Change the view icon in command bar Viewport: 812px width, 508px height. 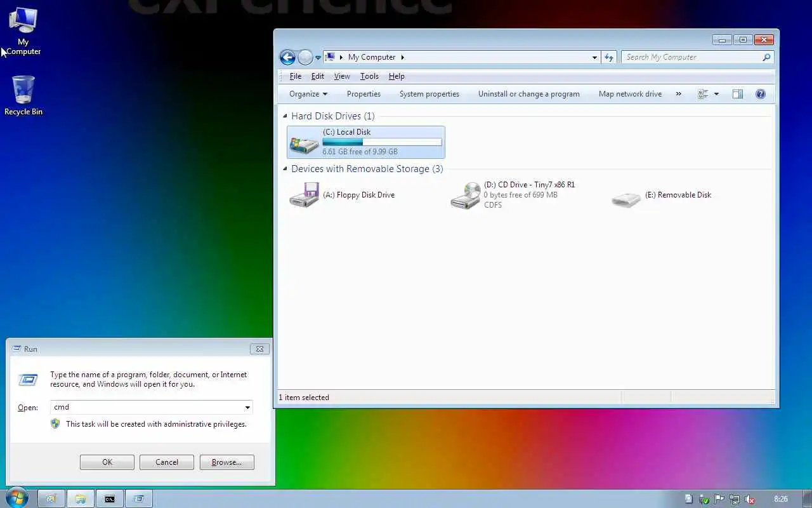coord(703,94)
